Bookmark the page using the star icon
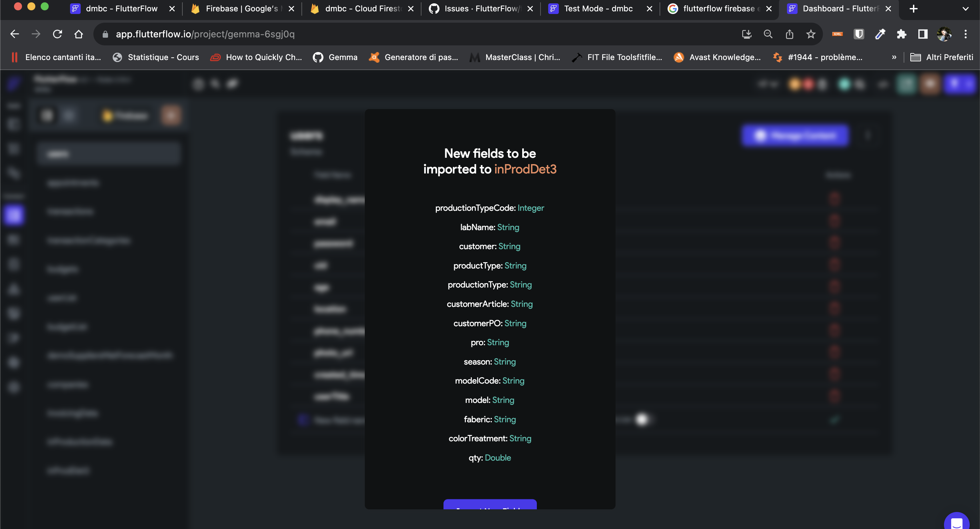This screenshot has width=980, height=529. point(811,34)
